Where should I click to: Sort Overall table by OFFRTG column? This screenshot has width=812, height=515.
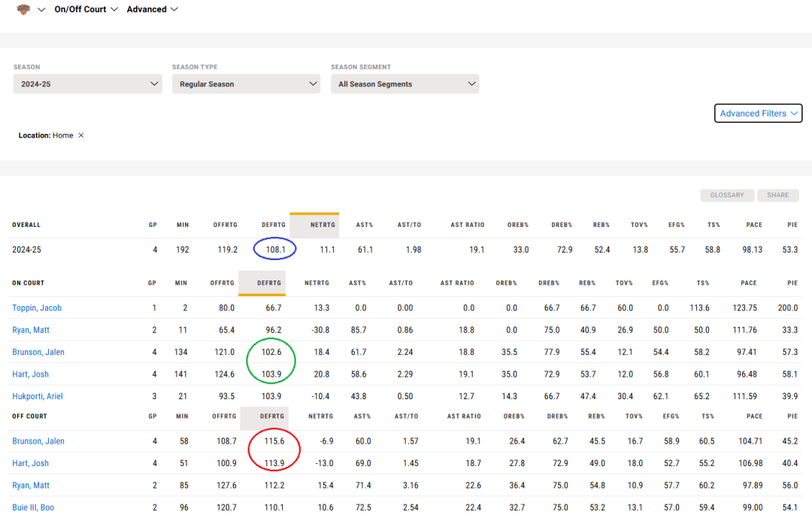pyautogui.click(x=226, y=225)
